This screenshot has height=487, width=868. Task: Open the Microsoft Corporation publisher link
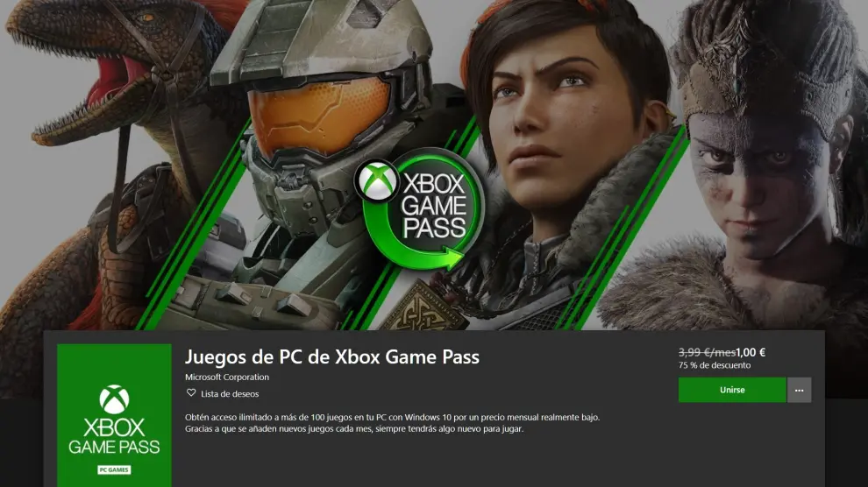(x=227, y=377)
